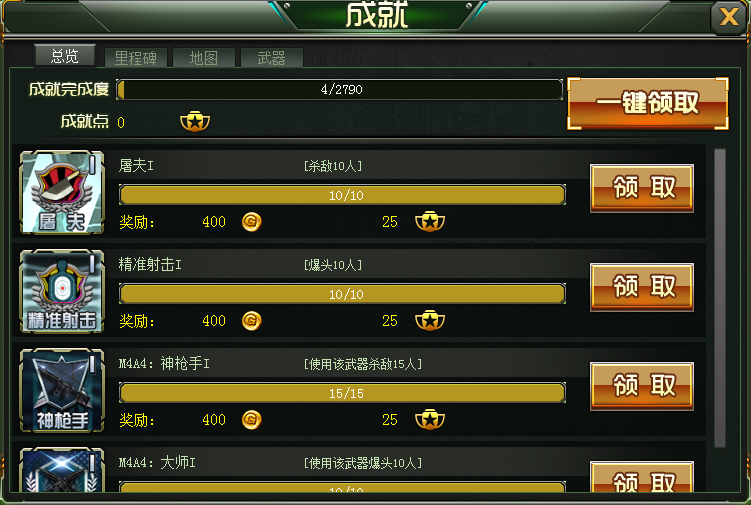Image resolution: width=751 pixels, height=505 pixels.
Task: Open the 地图 tab
Action: coord(204,58)
